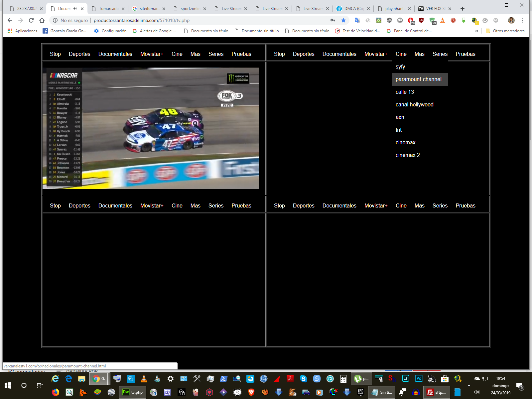Click the saved password key icon
Screen dimensions: 532x399
(x=333, y=20)
